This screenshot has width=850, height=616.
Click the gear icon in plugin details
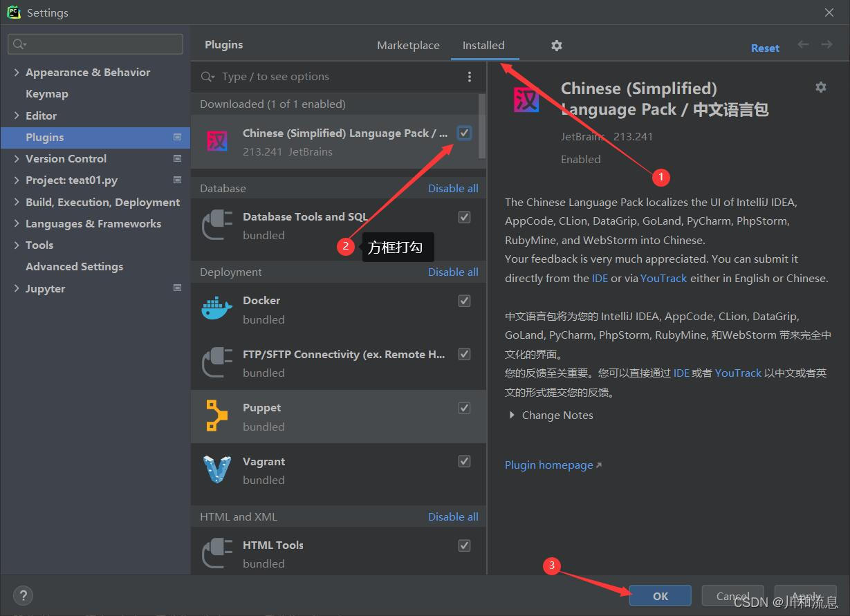[x=821, y=87]
